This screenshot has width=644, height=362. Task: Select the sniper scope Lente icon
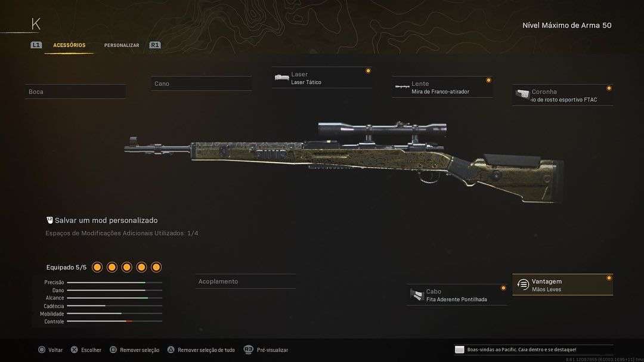point(402,86)
